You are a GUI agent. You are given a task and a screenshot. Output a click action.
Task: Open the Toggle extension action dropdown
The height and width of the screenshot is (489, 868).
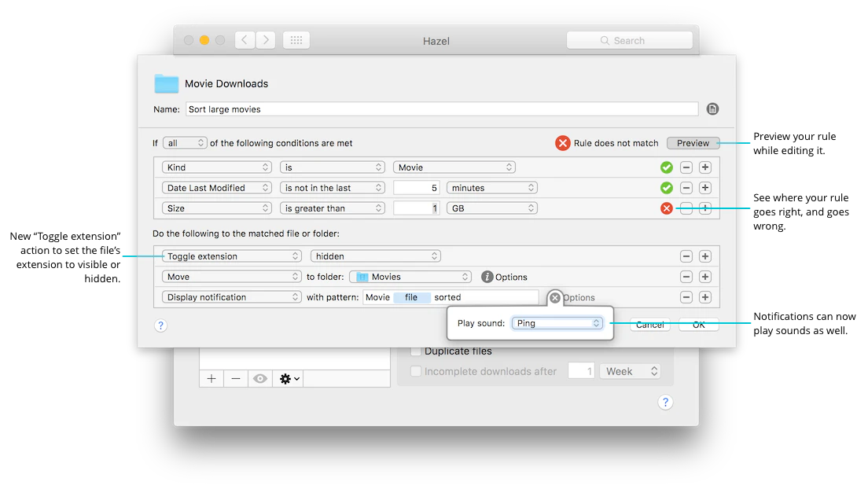click(x=231, y=256)
